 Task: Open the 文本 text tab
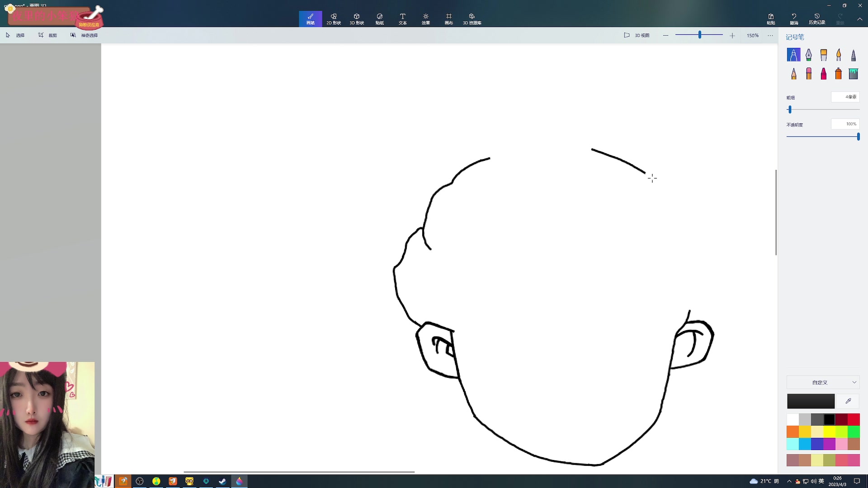pyautogui.click(x=402, y=19)
